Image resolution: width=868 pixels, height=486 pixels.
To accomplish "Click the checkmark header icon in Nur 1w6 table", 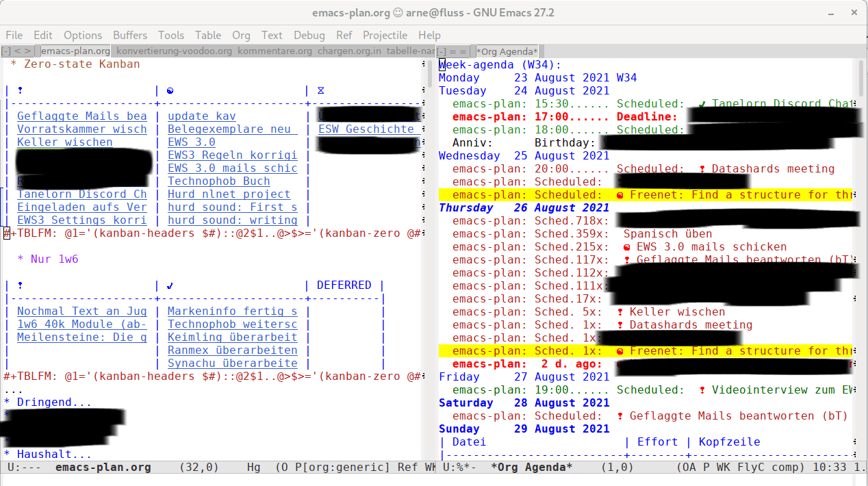I will (170, 285).
